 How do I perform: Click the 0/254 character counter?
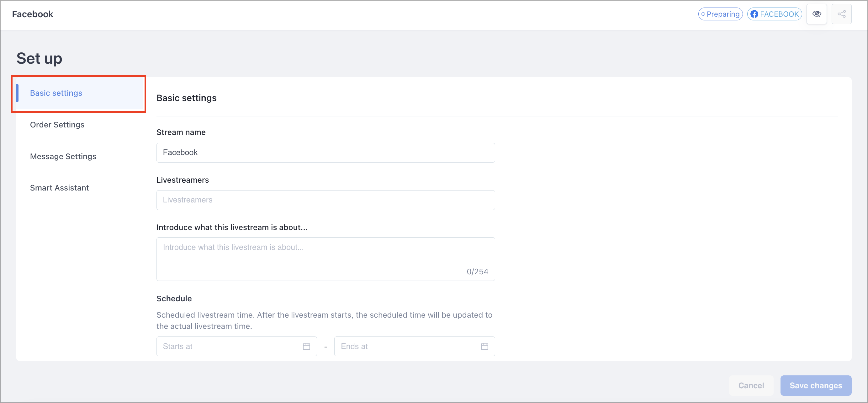[x=477, y=272]
